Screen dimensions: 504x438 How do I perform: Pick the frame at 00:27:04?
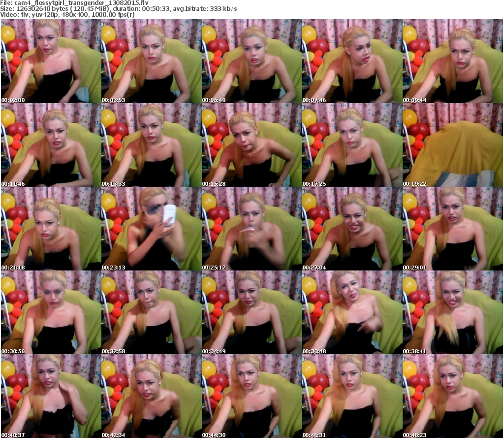[x=352, y=229]
